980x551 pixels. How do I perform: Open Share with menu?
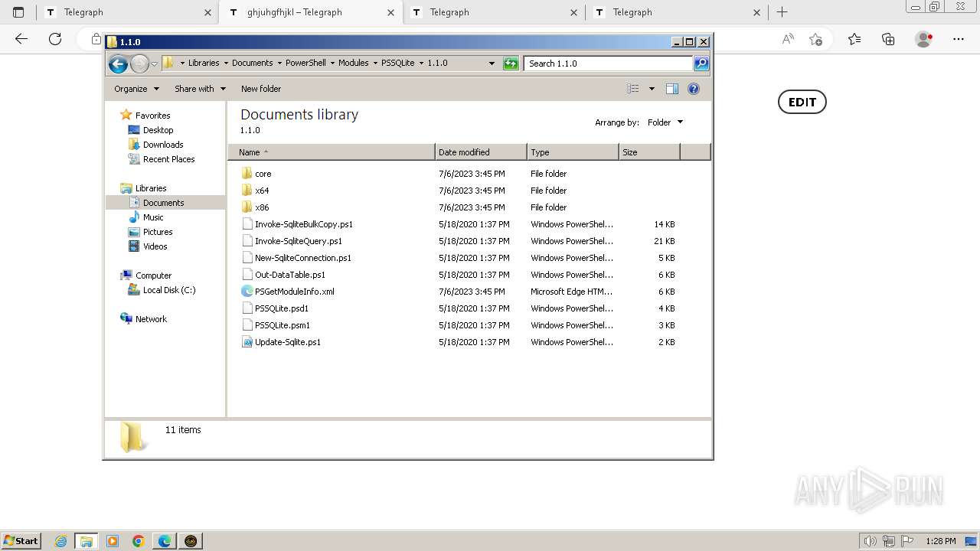200,89
